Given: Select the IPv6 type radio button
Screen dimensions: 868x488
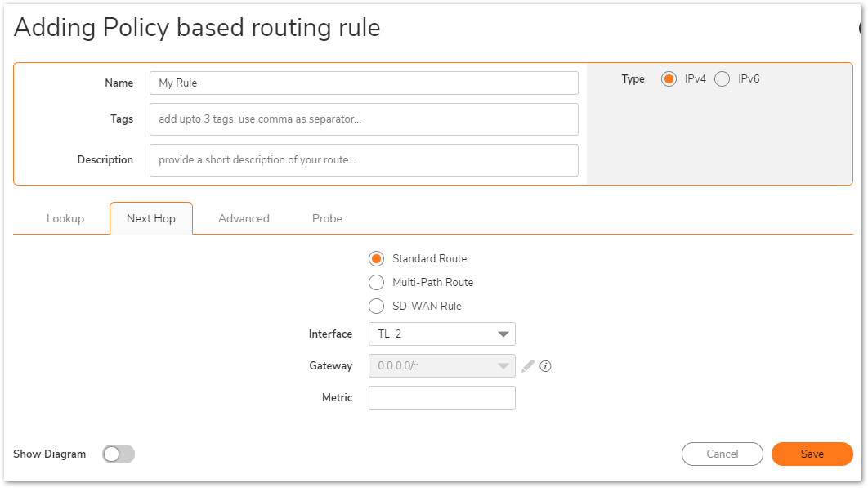Looking at the screenshot, I should pos(722,79).
